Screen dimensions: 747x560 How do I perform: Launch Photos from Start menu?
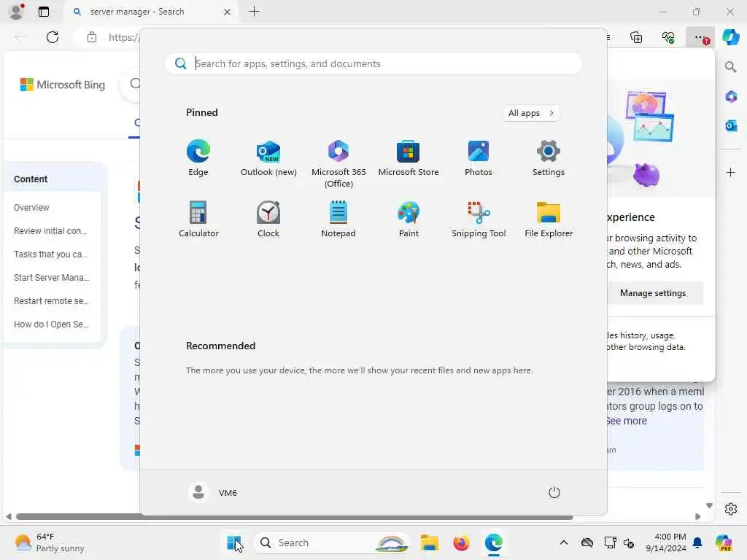(x=479, y=158)
